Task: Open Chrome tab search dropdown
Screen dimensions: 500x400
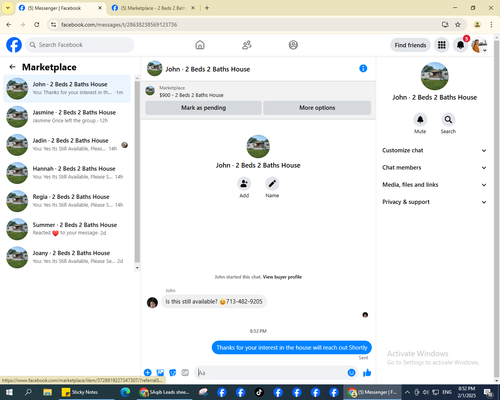Action: coord(8,8)
